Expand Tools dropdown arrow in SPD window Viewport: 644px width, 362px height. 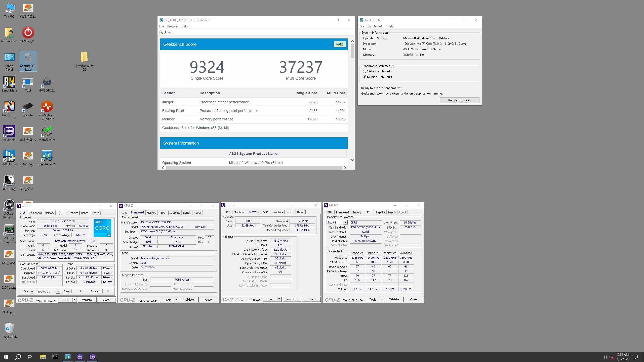pyautogui.click(x=382, y=299)
